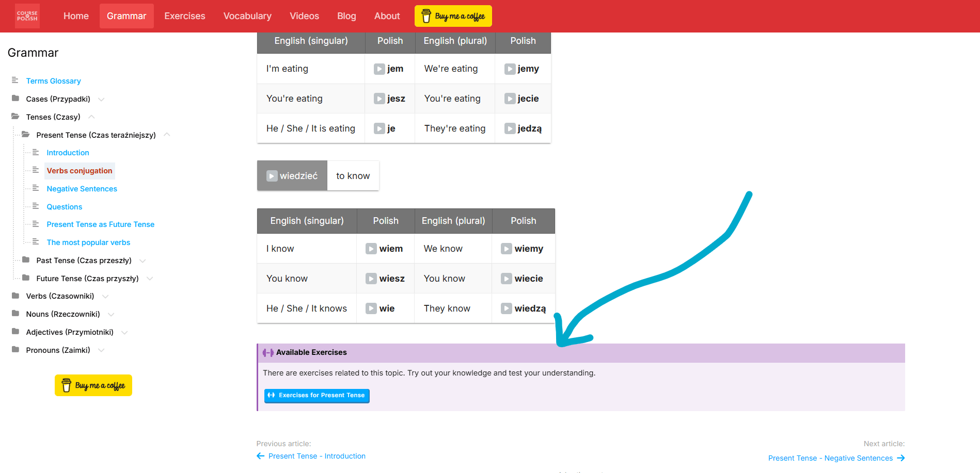Screen dimensions: 980x473
Task: Collapse Tenses (Czasy) section
Action: click(x=91, y=117)
